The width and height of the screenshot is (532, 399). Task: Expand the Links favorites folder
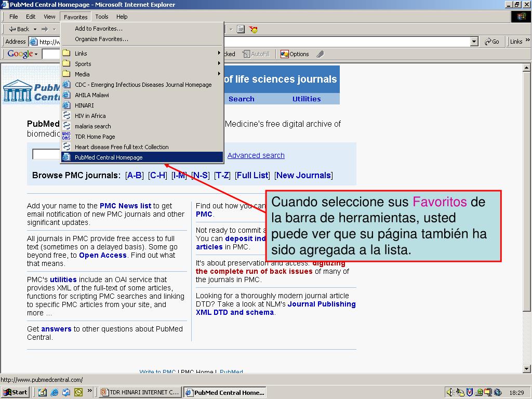click(x=142, y=54)
